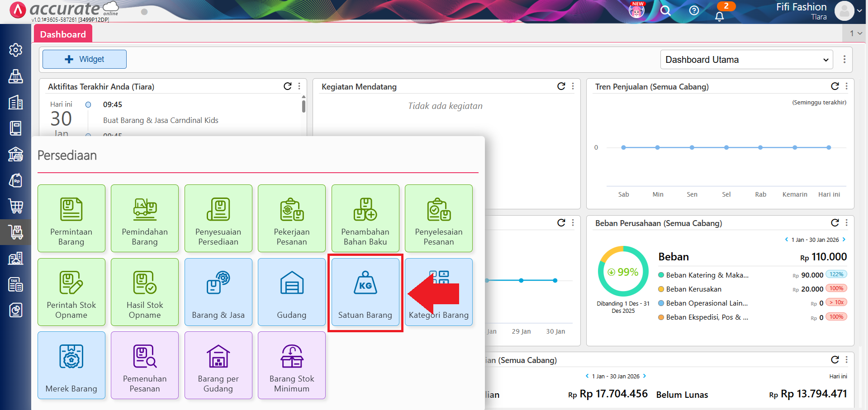Click the Aktifitas Terakhir scrollbar
Viewport: 868px width, 410px height.
pyautogui.click(x=304, y=107)
